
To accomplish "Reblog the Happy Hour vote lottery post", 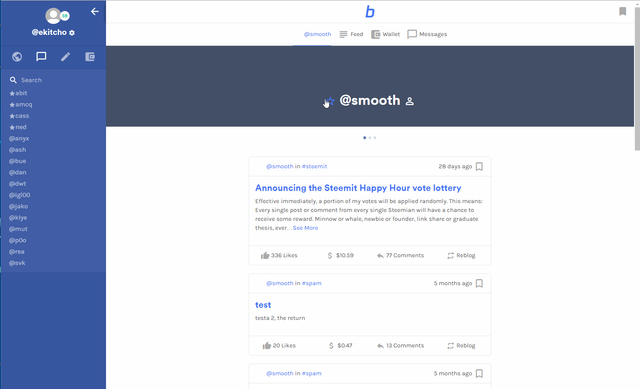I will click(461, 256).
